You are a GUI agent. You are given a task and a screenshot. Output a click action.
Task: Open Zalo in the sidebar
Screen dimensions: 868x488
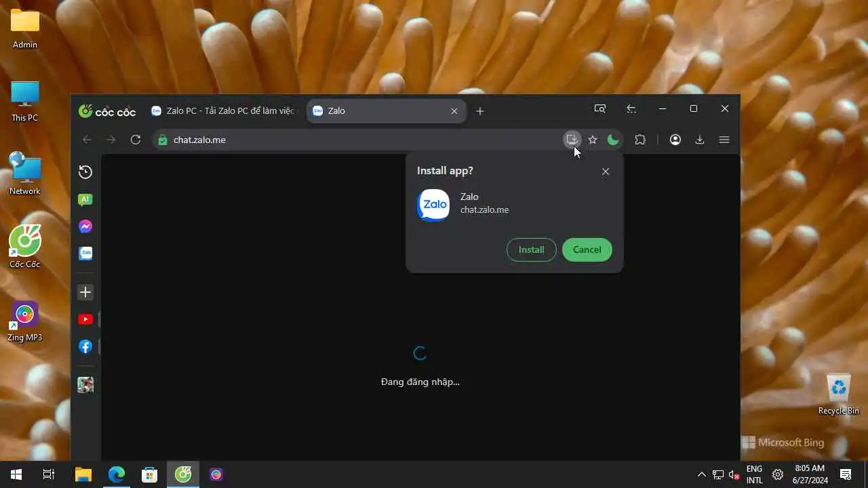[x=85, y=253]
